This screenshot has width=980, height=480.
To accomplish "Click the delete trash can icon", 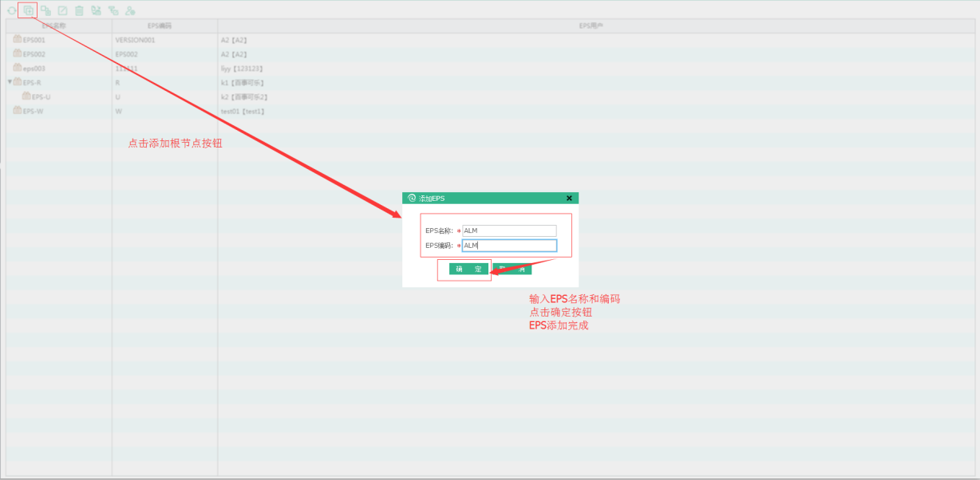I will pos(79,11).
